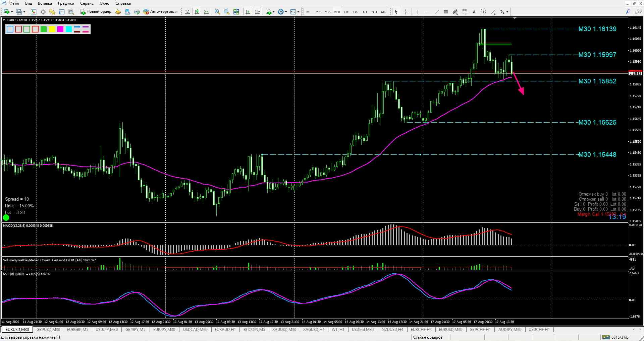Zoom in on the chart
Image resolution: width=644 pixels, height=341 pixels.
point(217,12)
